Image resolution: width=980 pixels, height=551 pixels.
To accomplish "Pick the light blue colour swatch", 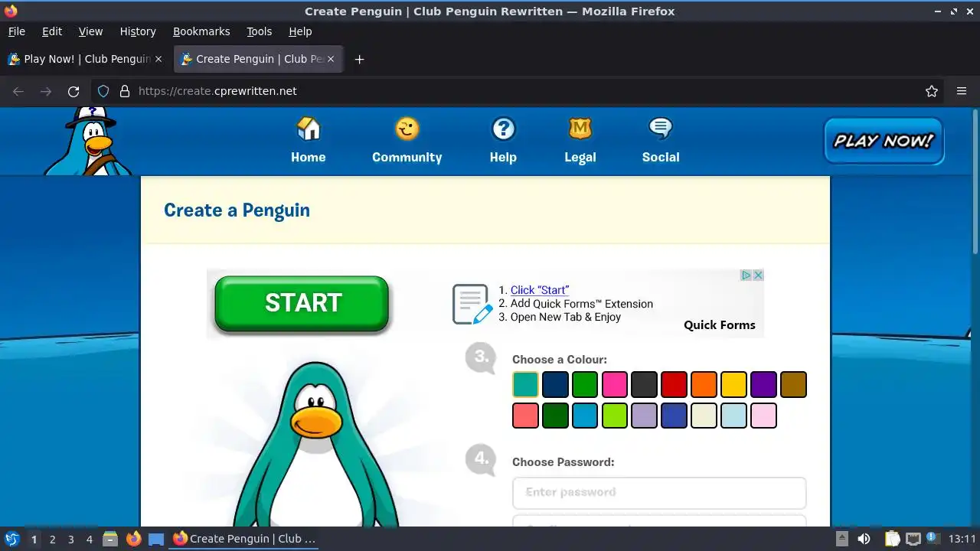I will [585, 416].
